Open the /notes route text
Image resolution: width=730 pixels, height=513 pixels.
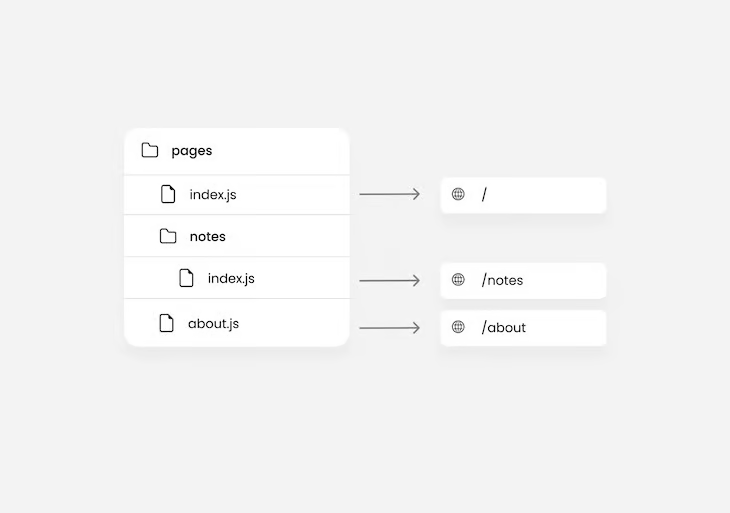pyautogui.click(x=502, y=280)
